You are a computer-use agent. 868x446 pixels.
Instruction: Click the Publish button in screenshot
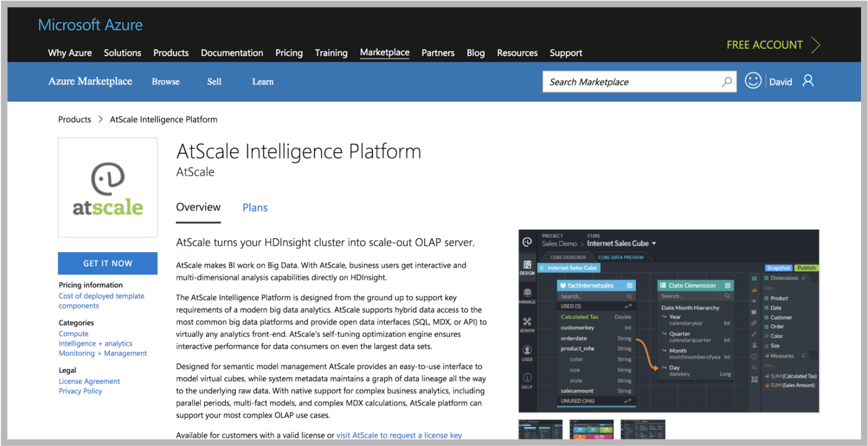(x=806, y=268)
